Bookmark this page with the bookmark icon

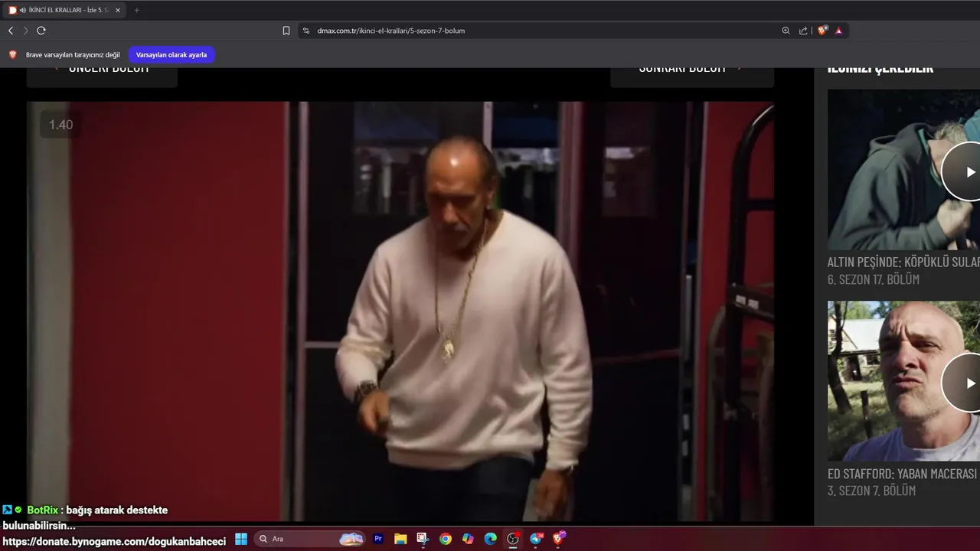[x=286, y=31]
